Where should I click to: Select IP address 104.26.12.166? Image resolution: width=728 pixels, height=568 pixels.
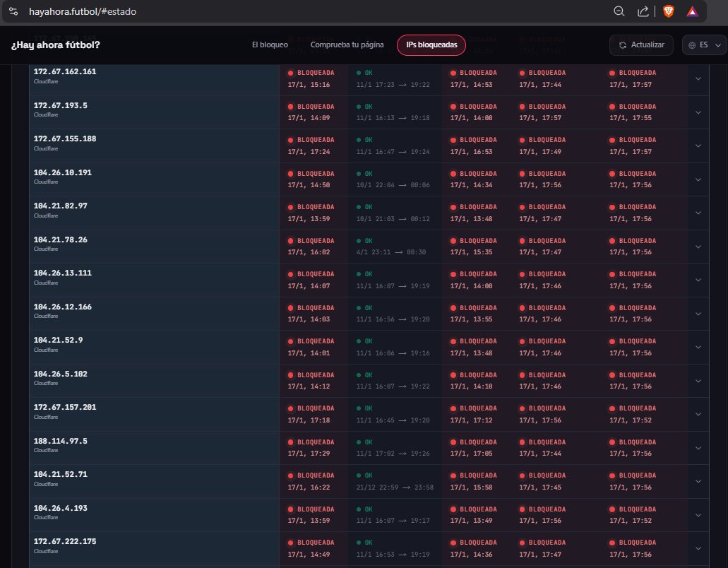[x=63, y=307]
